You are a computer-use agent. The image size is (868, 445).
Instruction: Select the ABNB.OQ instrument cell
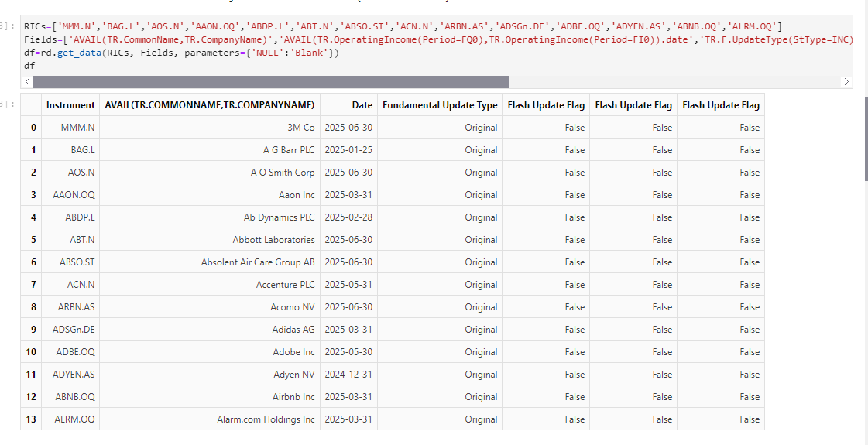70,396
